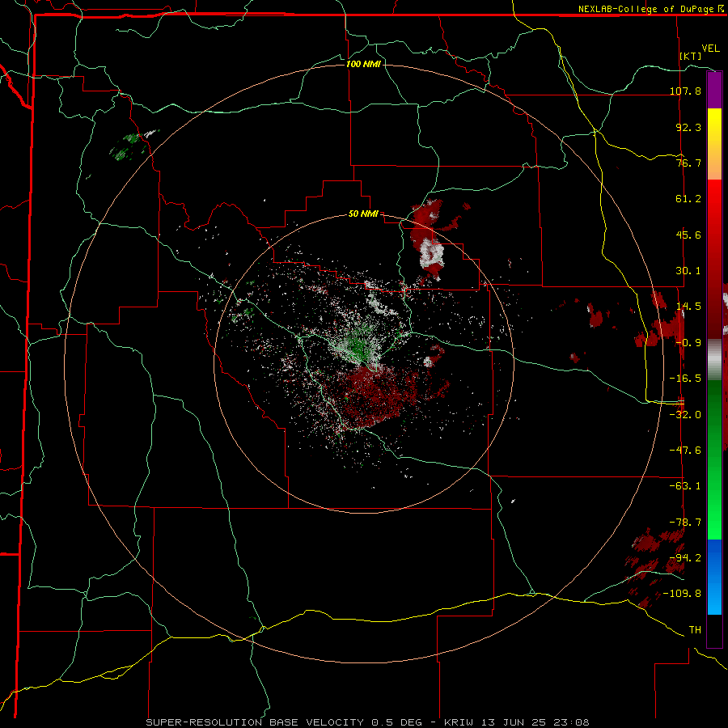The height and width of the screenshot is (728, 728).
Task: Click the TH label on color legend
Action: click(695, 630)
